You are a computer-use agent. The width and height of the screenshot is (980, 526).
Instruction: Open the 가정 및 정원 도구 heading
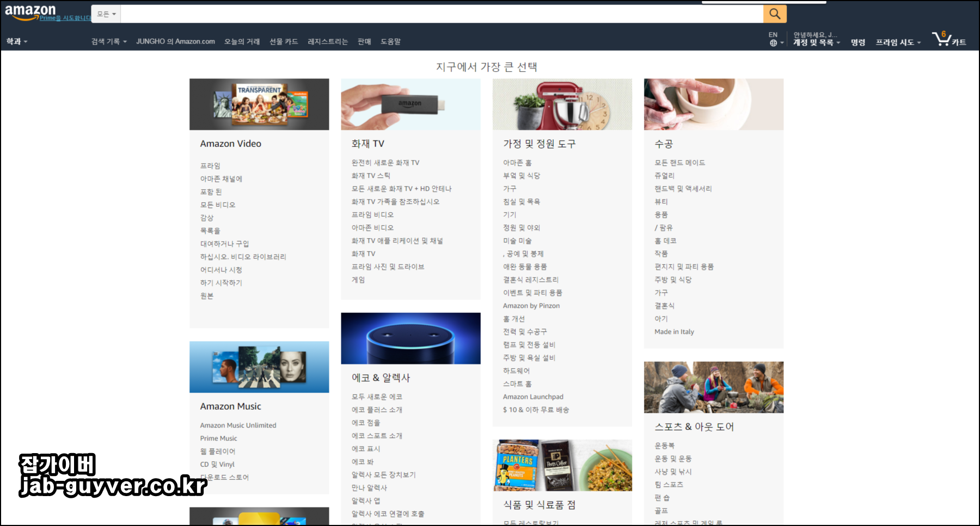pos(539,144)
